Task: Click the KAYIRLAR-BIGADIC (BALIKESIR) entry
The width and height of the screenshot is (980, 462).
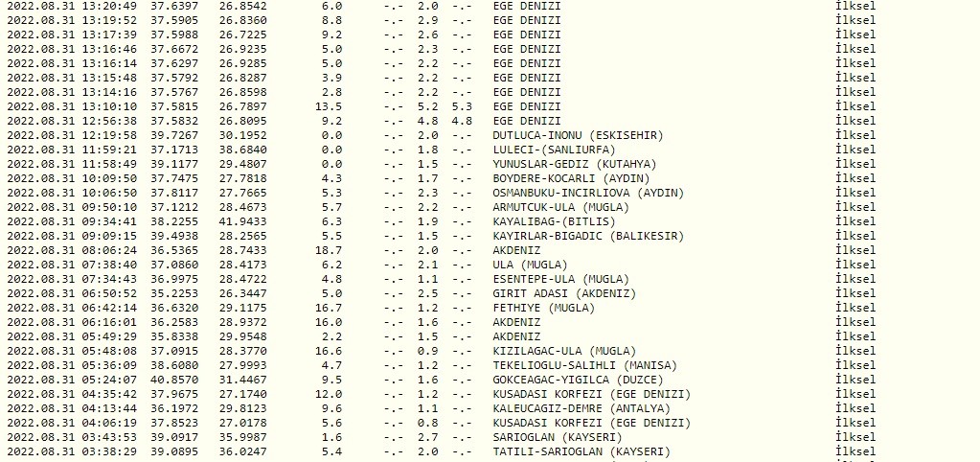Action: (586, 236)
